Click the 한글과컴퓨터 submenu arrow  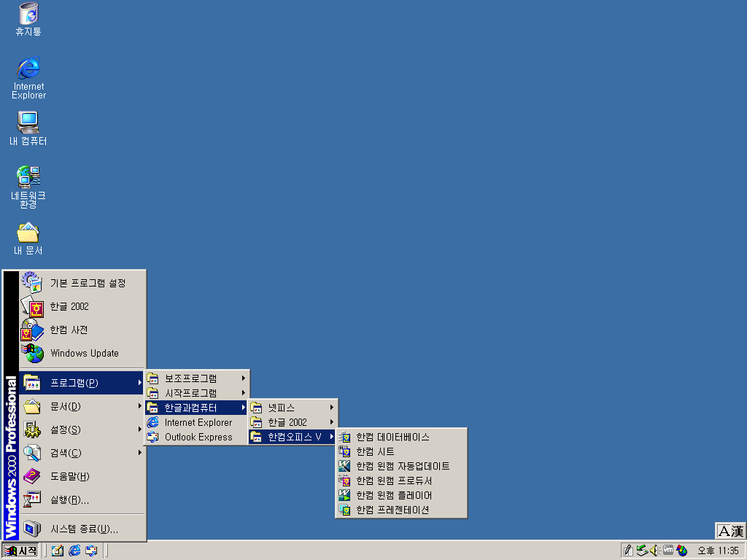tap(244, 408)
